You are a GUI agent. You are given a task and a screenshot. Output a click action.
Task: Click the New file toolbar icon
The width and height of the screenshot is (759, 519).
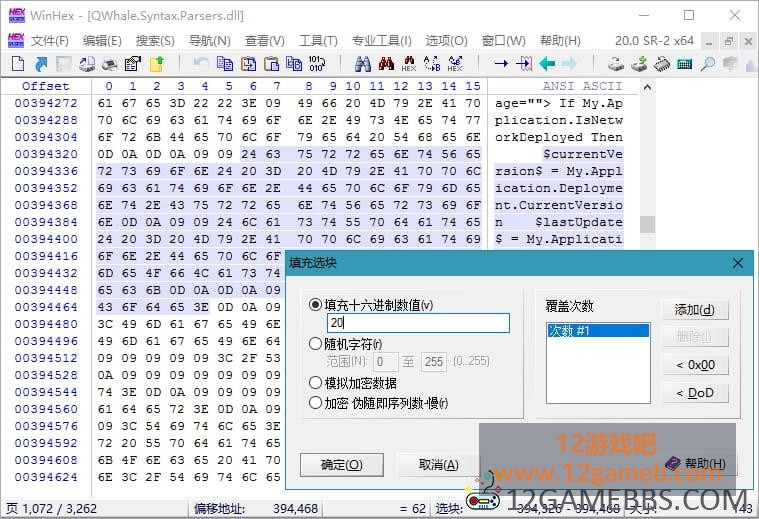coord(18,64)
